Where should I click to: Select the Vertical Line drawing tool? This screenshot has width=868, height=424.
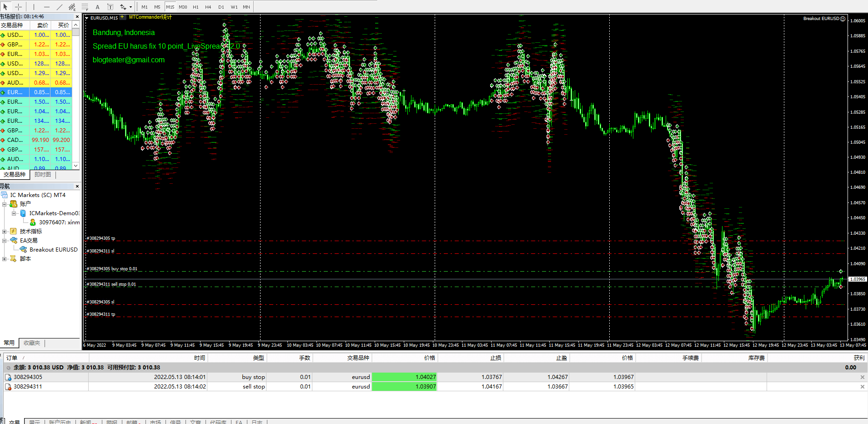click(34, 7)
